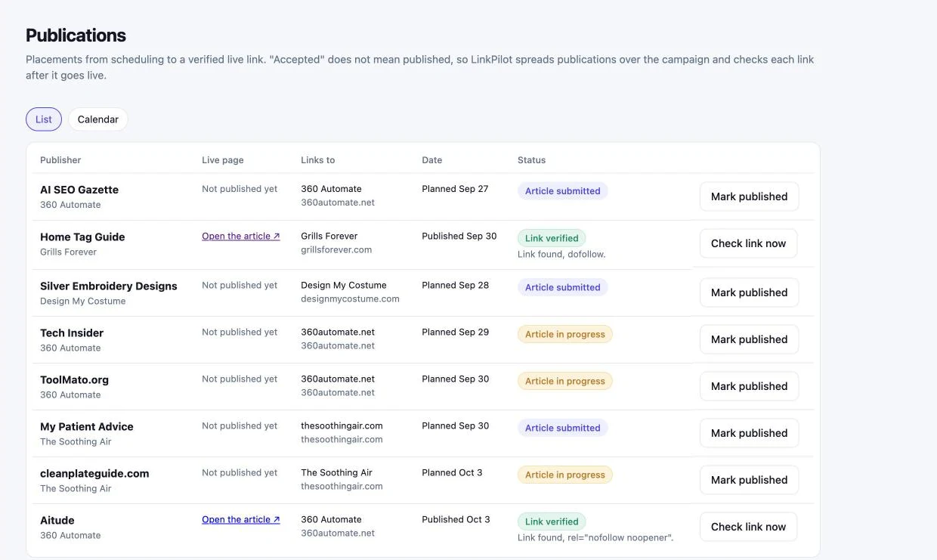The height and width of the screenshot is (560, 937).
Task: Click the Link verified badge for Aitude
Action: (x=552, y=521)
